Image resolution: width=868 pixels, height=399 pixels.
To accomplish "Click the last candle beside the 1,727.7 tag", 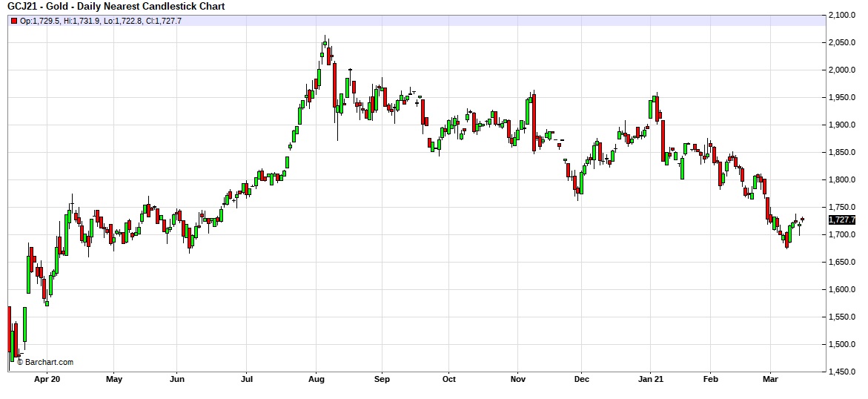I will point(802,220).
